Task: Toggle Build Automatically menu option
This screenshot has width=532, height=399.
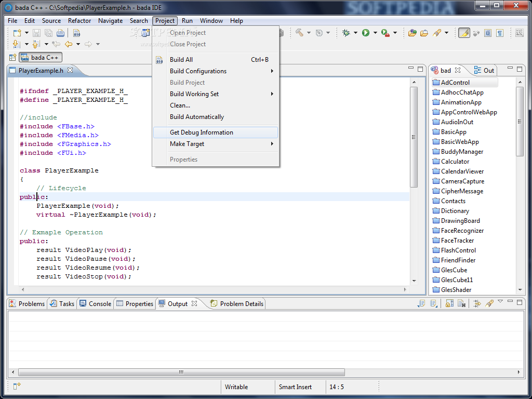Action: coord(216,117)
